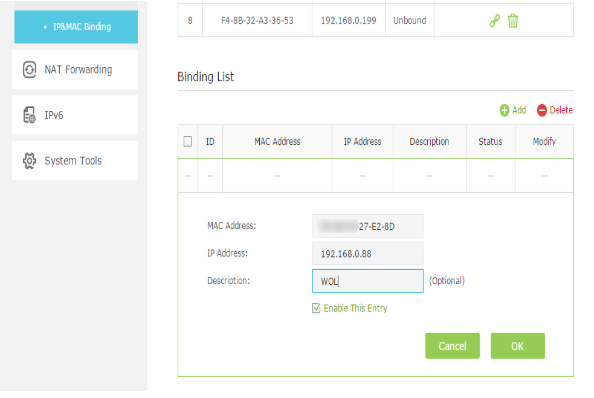Delete the 192.168.0.199 entry with trash icon
Screen dimensions: 594x398
[x=513, y=21]
